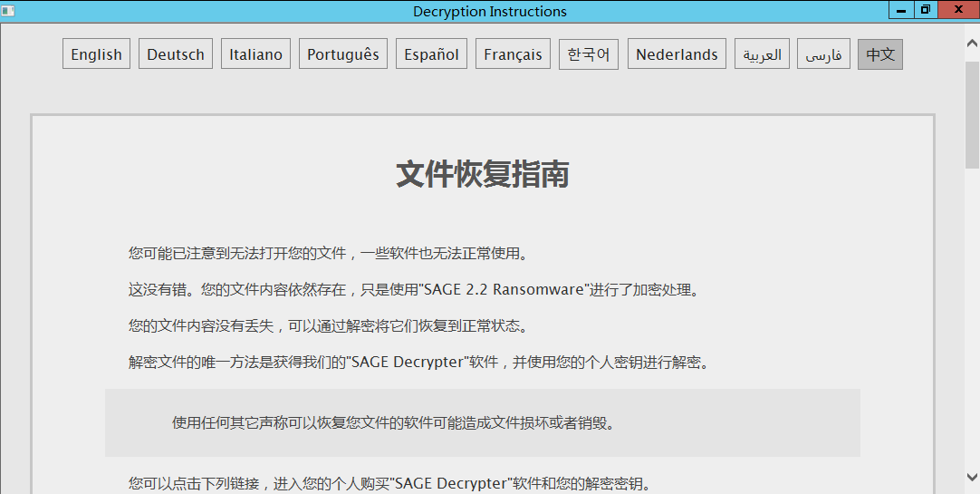Switch the language to English
The height and width of the screenshot is (494, 980).
coord(96,54)
